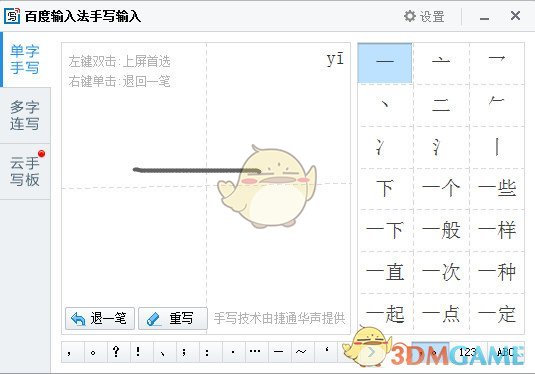Click the 退一笔 undo stroke button

[x=100, y=319]
